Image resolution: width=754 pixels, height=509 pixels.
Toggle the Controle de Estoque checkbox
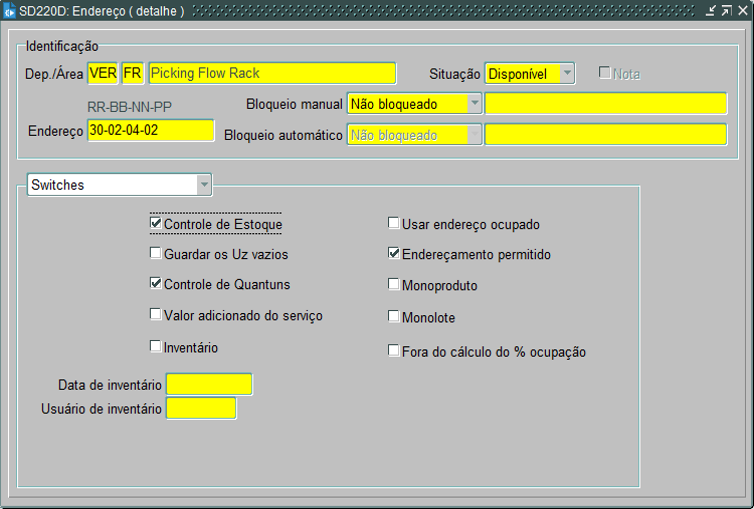coord(155,223)
